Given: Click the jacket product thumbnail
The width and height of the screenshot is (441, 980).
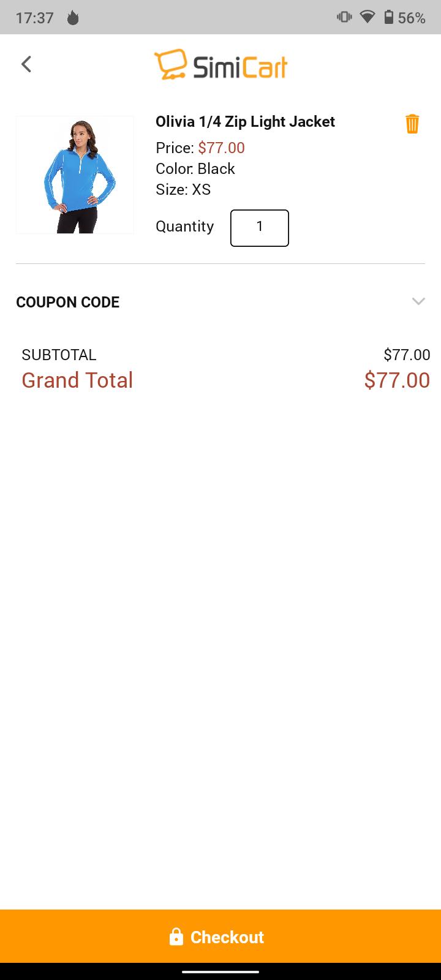Looking at the screenshot, I should click(75, 175).
